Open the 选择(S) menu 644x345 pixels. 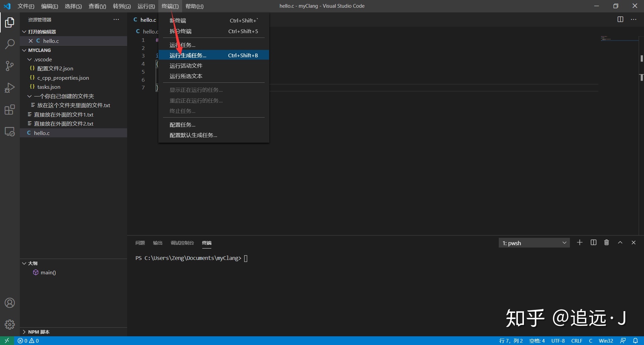coord(73,6)
